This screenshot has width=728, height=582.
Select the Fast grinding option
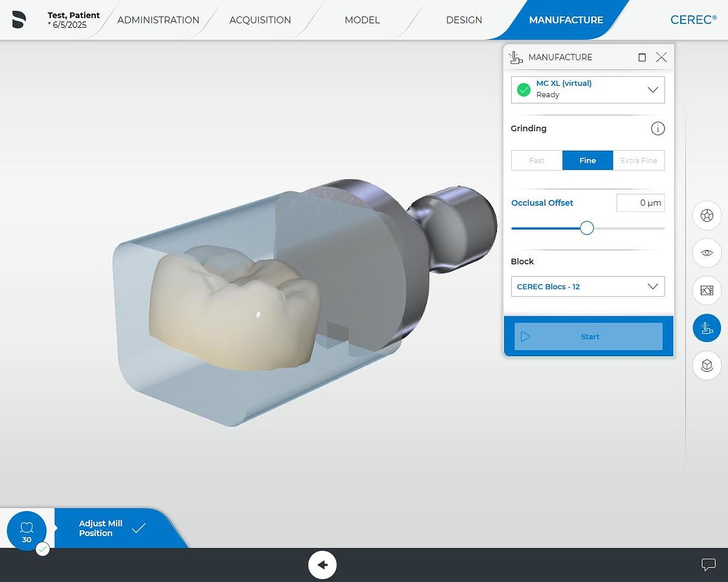click(536, 160)
